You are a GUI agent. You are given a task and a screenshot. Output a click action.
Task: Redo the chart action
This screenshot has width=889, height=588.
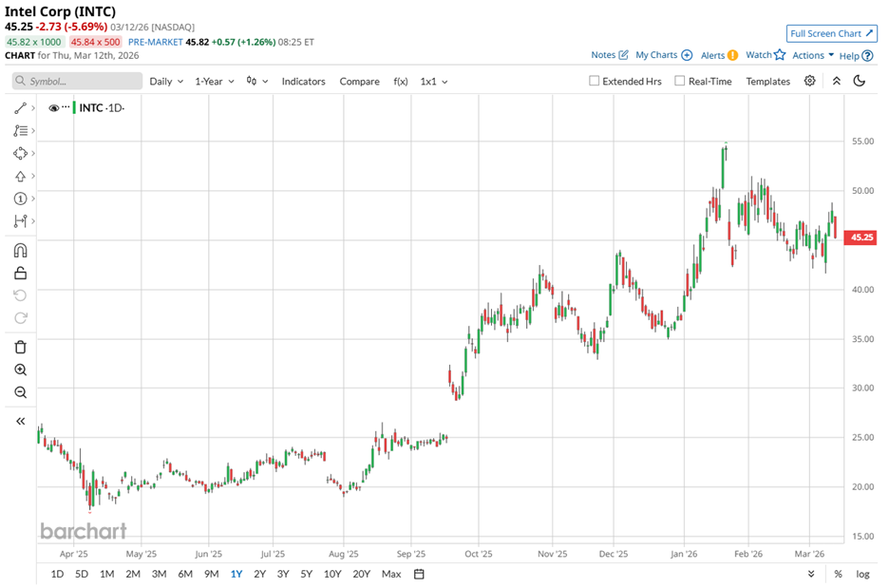tap(20, 318)
